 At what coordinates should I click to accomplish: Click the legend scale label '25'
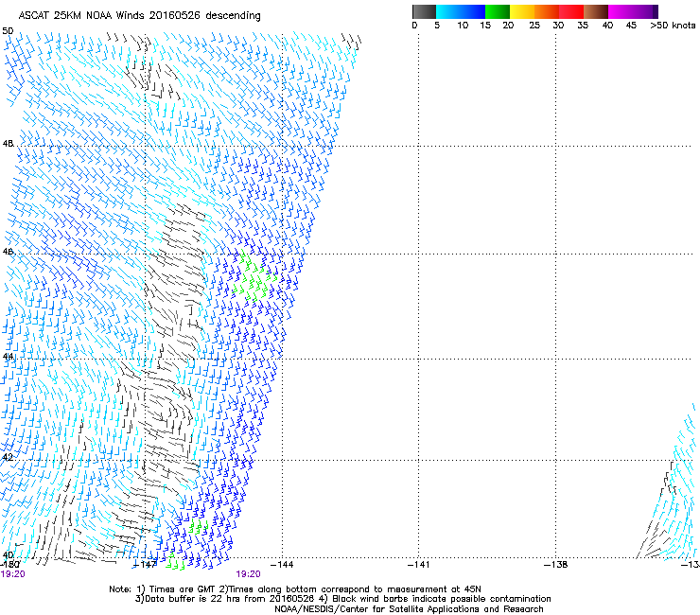[x=534, y=26]
